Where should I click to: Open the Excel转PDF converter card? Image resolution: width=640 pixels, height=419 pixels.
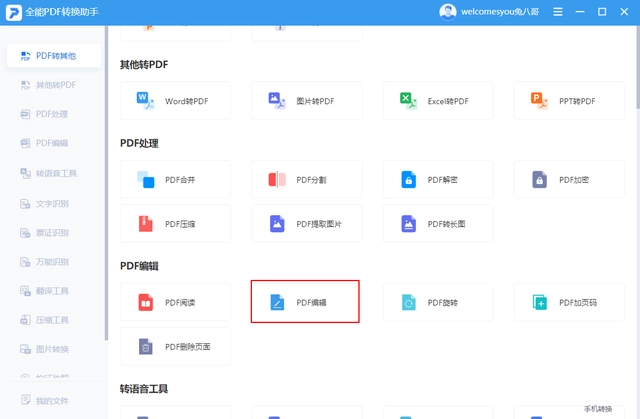[438, 101]
